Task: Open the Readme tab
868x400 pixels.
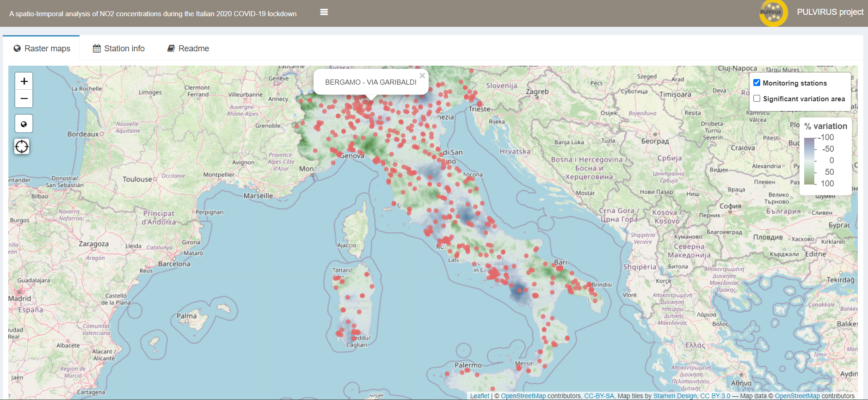Action: click(x=188, y=49)
